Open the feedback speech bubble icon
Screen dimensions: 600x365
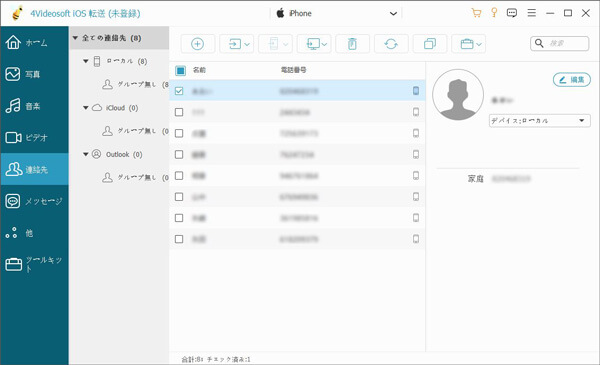point(512,13)
